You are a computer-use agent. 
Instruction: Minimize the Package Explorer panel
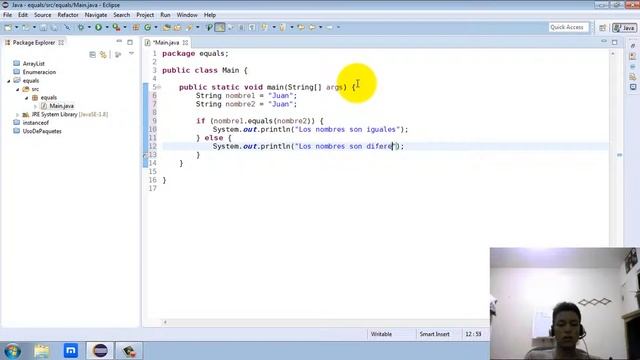[x=119, y=42]
